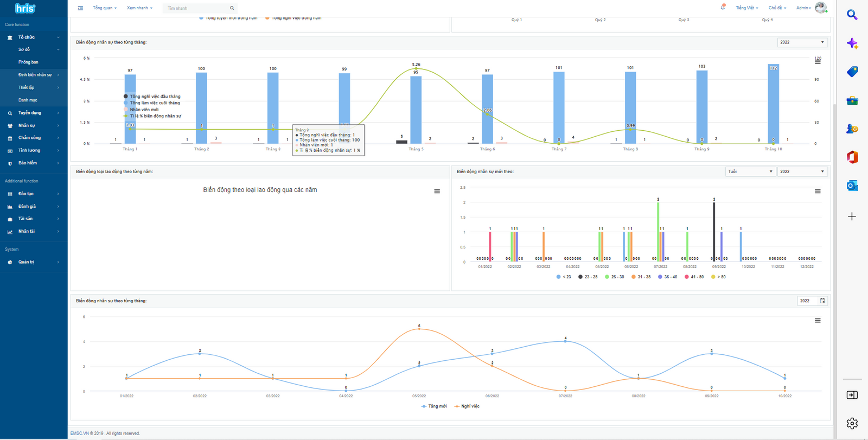Expand the 'Tiếng Việt' language dropdown
Viewport: 868px width, 440px height.
click(746, 8)
